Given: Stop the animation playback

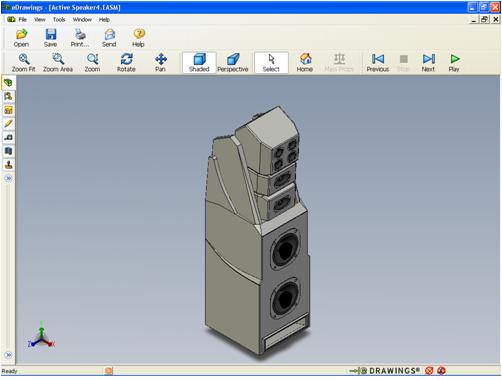Looking at the screenshot, I should pos(403,63).
